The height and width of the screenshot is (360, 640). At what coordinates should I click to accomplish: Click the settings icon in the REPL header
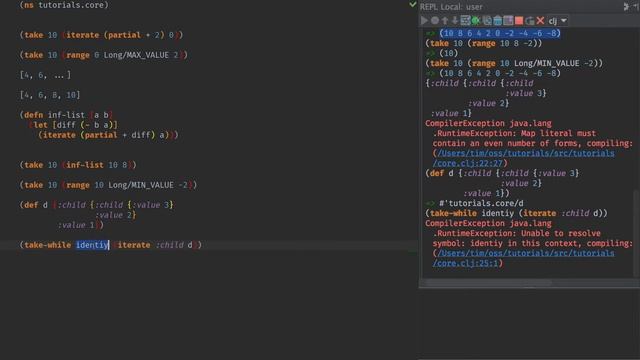(626, 7)
